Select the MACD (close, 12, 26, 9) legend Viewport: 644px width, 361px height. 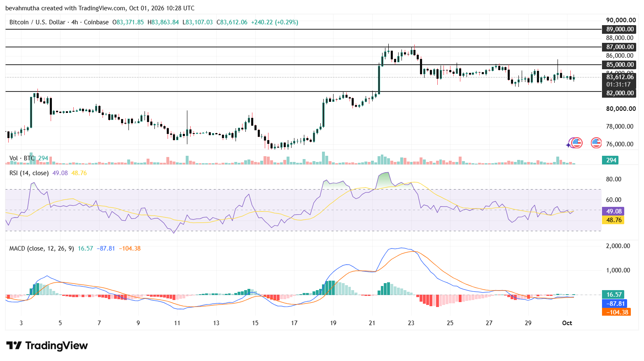point(42,248)
